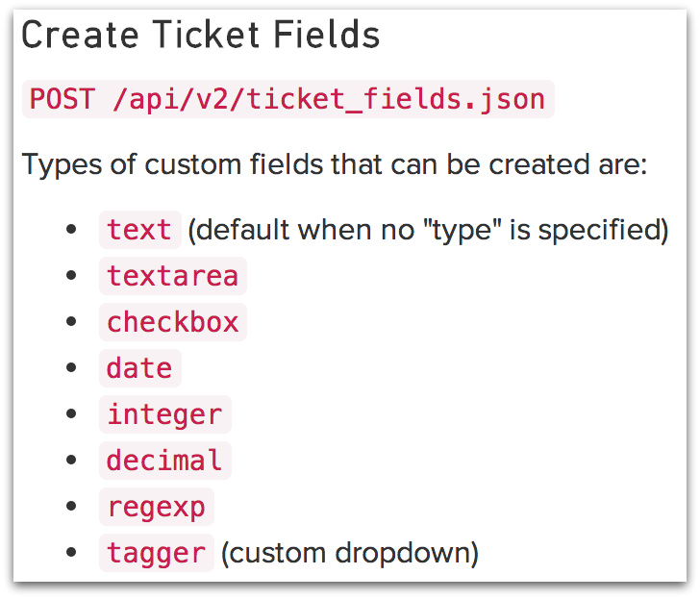This screenshot has height=599, width=700.
Task: Select the "regexp" field type code
Action: (156, 507)
